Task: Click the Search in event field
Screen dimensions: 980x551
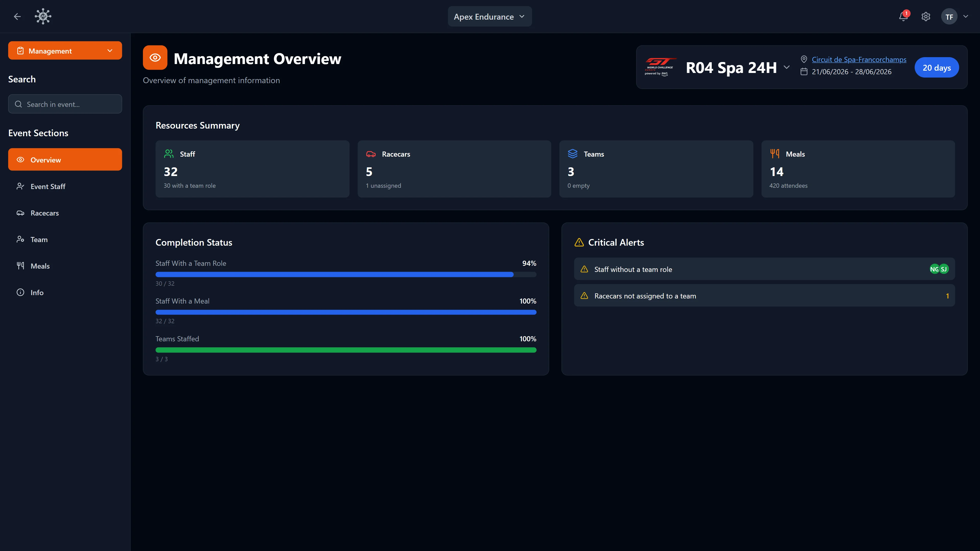Action: (x=65, y=104)
